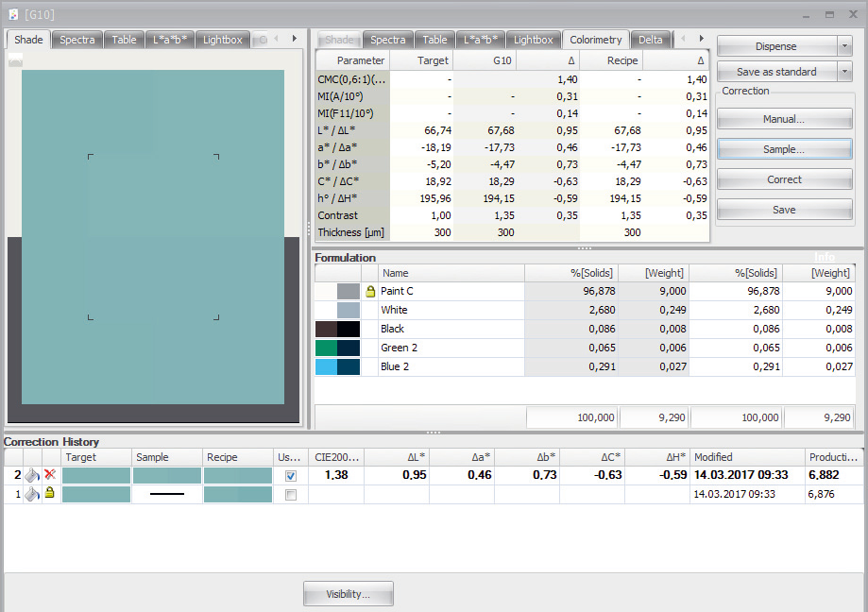Click Thickness [µm] parameter label
Image resolution: width=868 pixels, height=612 pixels.
pos(351,232)
